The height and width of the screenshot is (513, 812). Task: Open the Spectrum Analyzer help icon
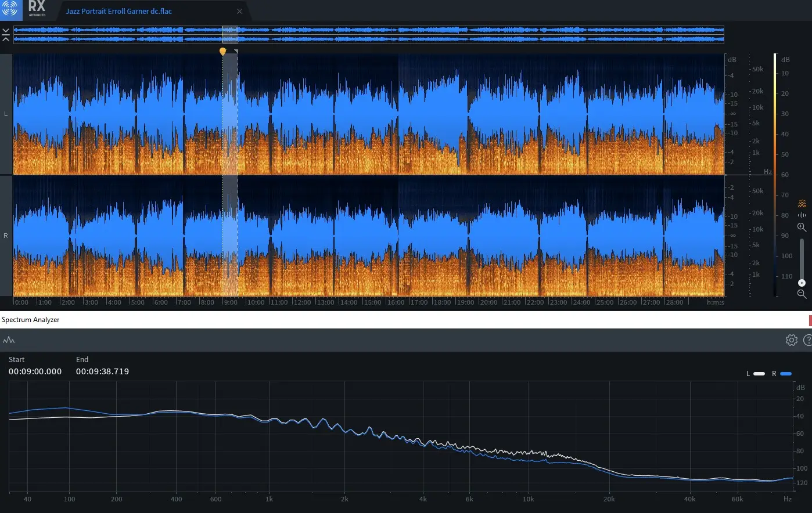point(807,340)
